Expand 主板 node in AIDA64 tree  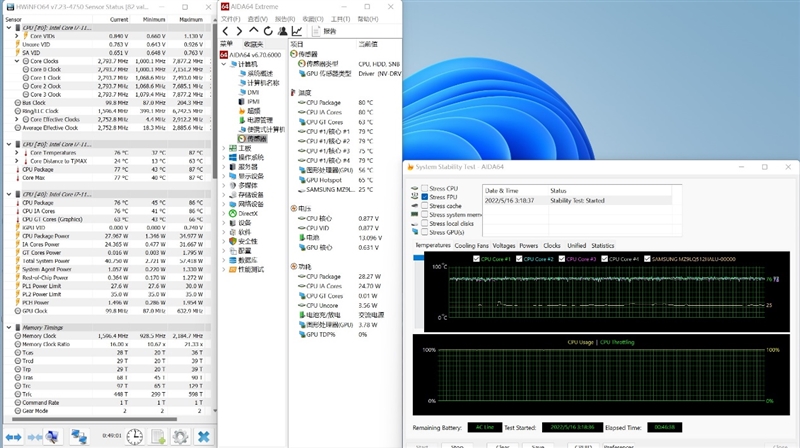click(224, 148)
